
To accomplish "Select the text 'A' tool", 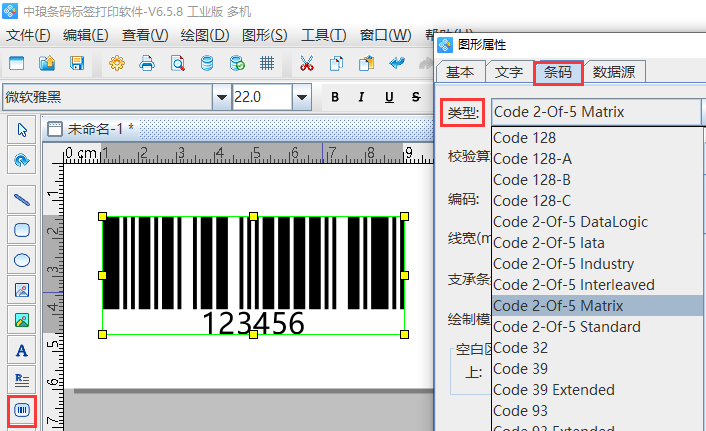I will [21, 351].
